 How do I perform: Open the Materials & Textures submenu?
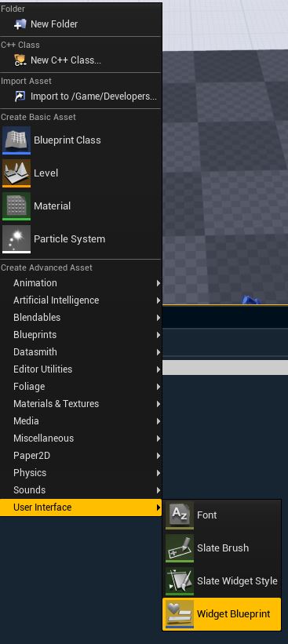coord(81,404)
